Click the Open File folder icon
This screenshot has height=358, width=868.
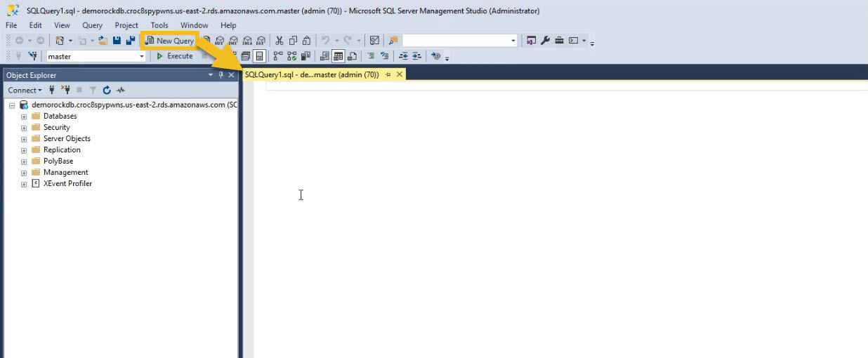(102, 41)
